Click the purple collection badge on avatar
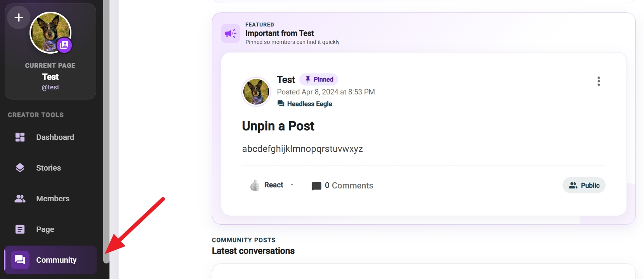The width and height of the screenshot is (644, 279). 64,45
